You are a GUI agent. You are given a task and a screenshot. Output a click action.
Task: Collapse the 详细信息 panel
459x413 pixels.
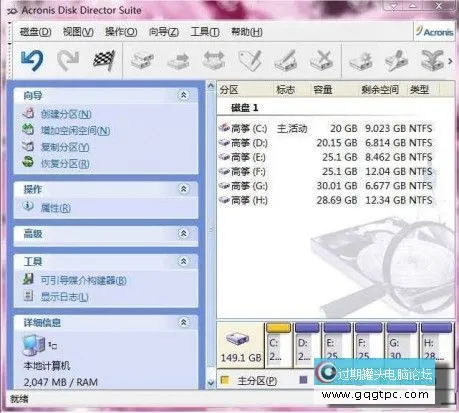click(183, 322)
